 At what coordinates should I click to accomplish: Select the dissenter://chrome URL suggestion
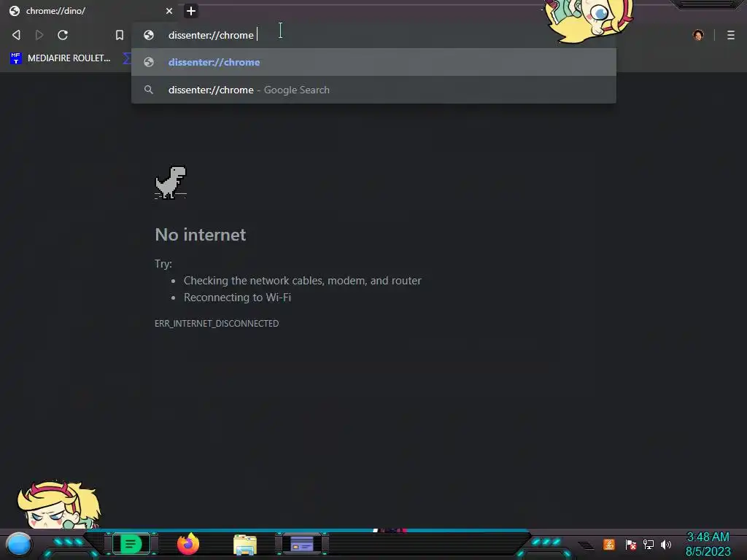tap(373, 62)
